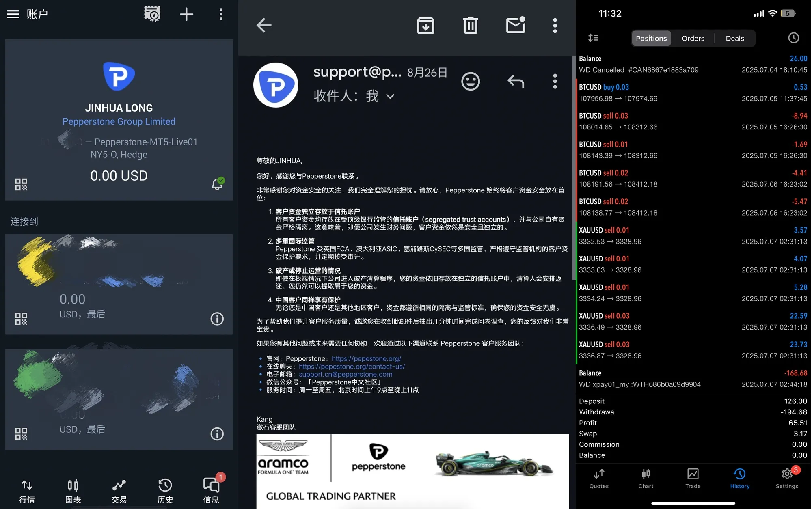Select XAUUSD sell 0.03 with 22.59 profit
812x509 pixels.
click(x=693, y=321)
